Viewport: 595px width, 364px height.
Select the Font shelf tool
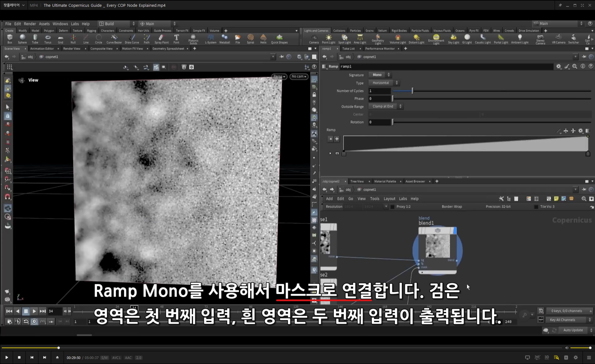point(176,39)
